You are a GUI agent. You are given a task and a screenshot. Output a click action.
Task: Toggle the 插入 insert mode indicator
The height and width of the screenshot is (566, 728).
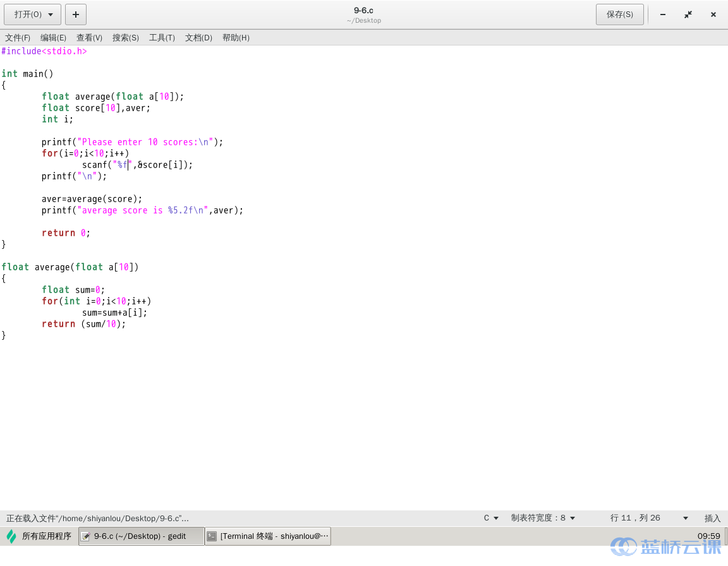[x=712, y=518]
